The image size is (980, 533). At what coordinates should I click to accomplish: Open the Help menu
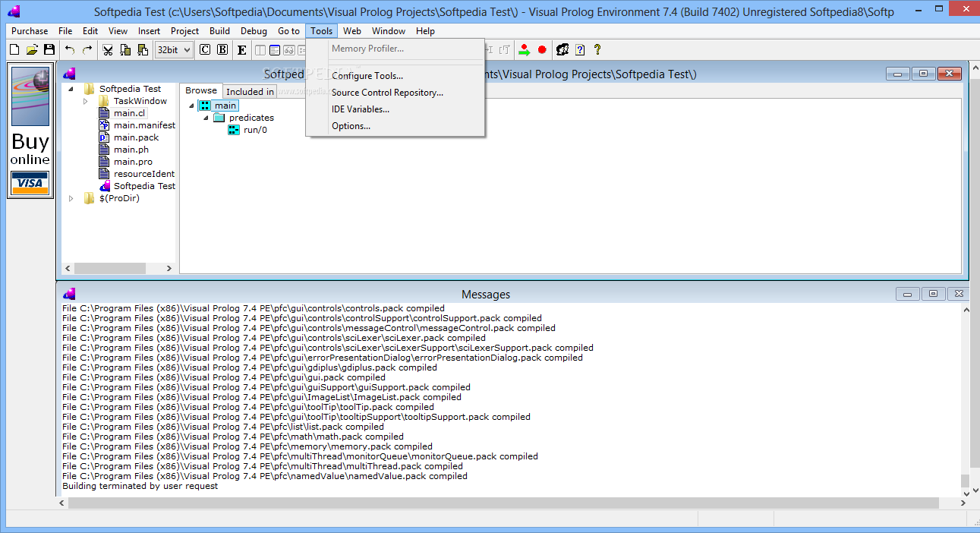click(x=425, y=31)
